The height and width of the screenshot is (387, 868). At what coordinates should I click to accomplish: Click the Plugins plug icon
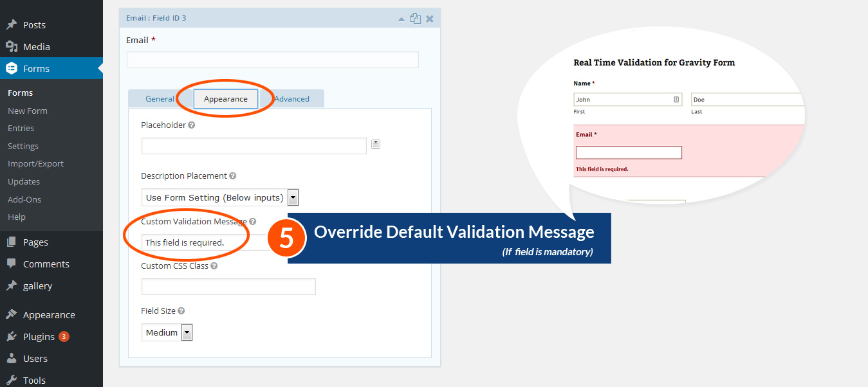pos(12,337)
